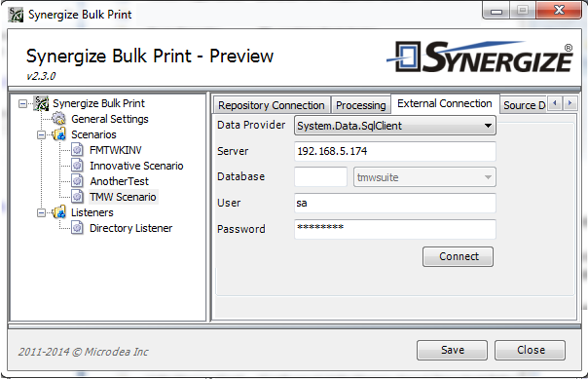
Task: Collapse the Listeners tree node
Action: (41, 212)
